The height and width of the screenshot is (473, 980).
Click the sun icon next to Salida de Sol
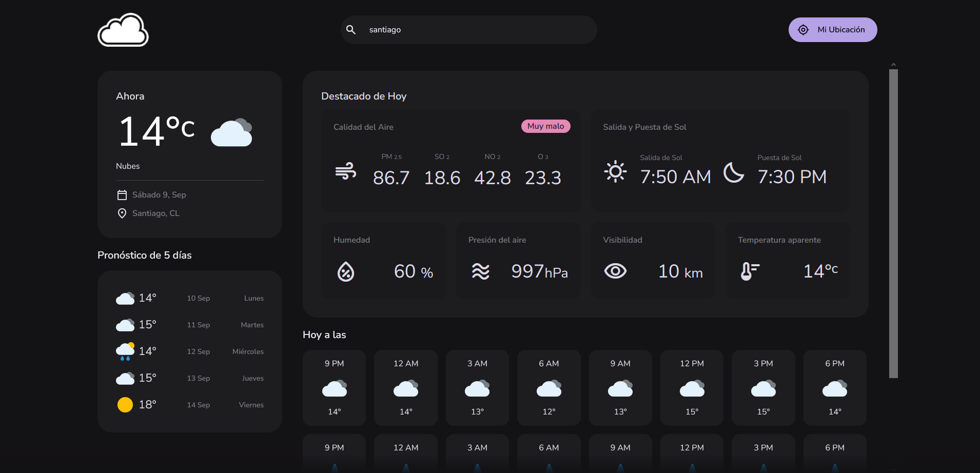point(615,172)
